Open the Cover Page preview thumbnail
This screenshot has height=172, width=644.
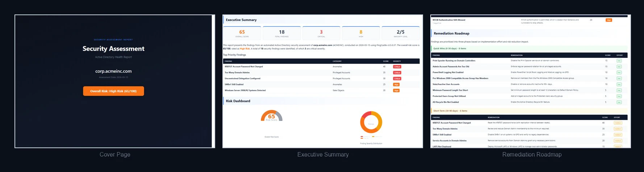tap(115, 81)
